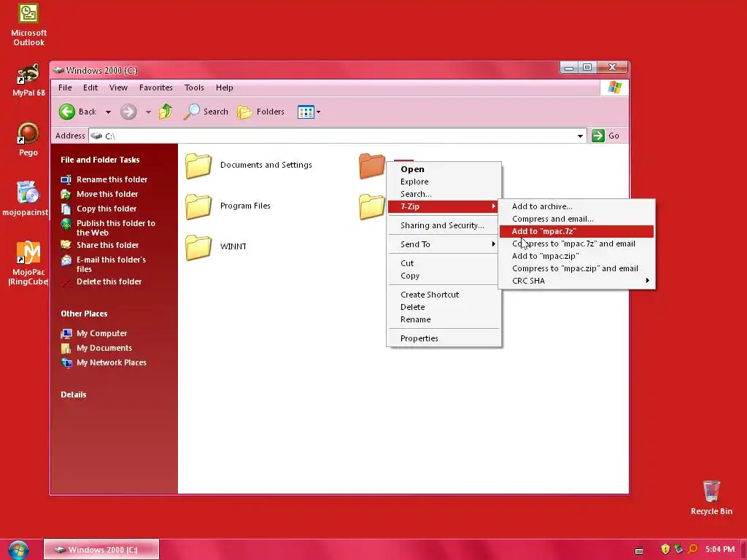Open the Edit menu
The height and width of the screenshot is (560, 747).
(x=90, y=87)
